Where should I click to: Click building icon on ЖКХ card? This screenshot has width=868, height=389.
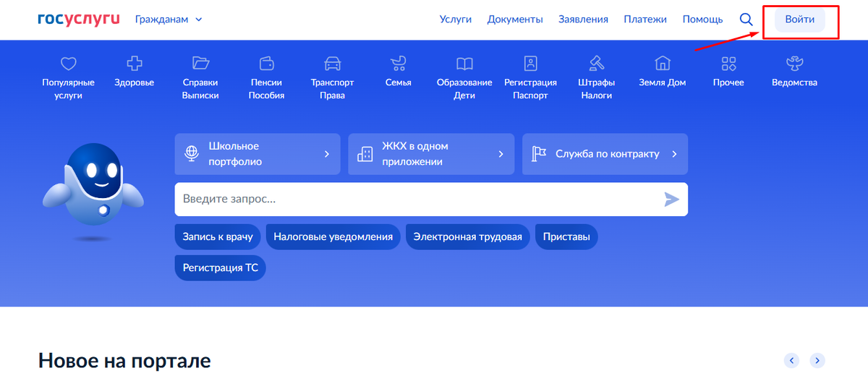tap(365, 154)
